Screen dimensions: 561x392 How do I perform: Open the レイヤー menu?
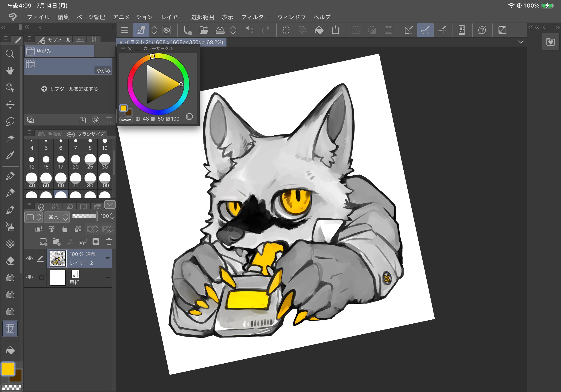click(x=172, y=17)
